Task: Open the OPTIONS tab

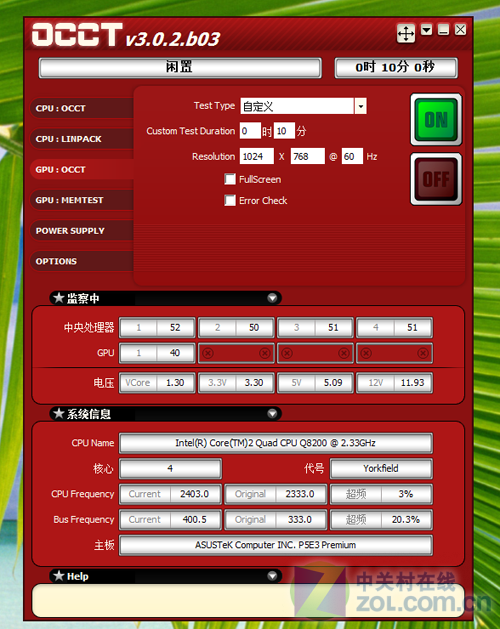Action: coord(81,261)
